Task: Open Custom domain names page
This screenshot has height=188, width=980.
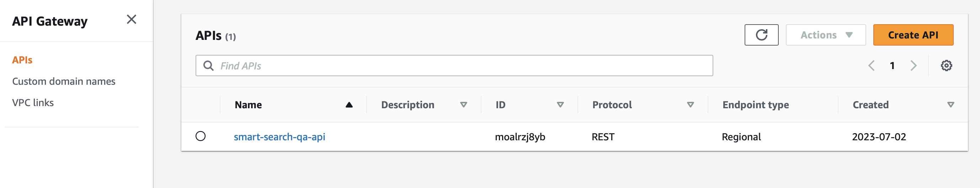Action: coord(64,81)
